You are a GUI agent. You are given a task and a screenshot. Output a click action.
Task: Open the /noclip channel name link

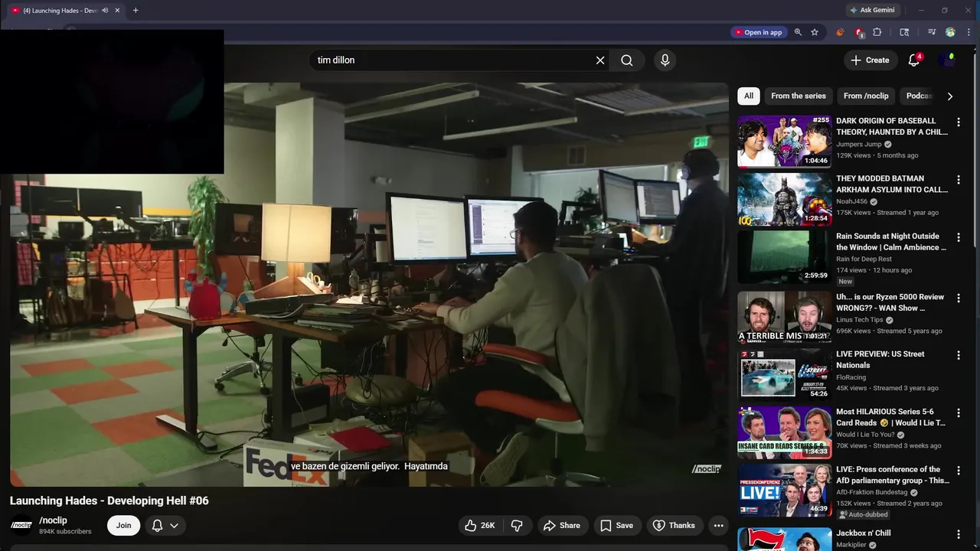click(53, 520)
